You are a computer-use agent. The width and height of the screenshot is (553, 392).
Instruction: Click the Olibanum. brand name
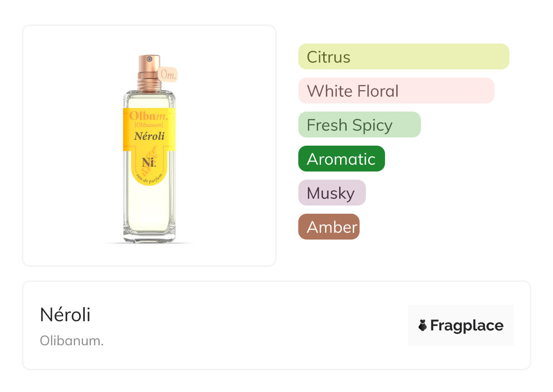[72, 341]
